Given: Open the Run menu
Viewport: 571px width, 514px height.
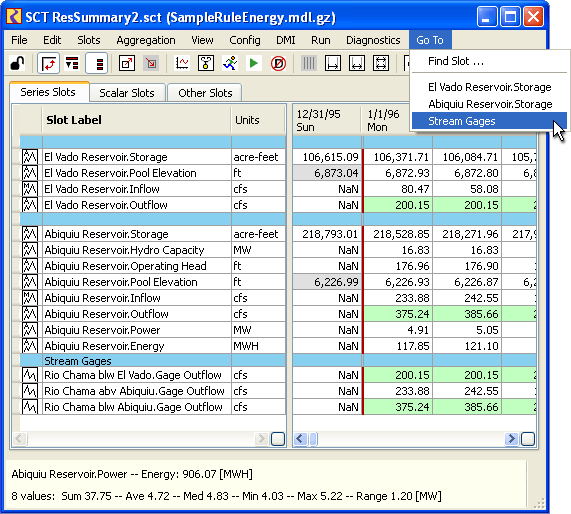Looking at the screenshot, I should (320, 40).
